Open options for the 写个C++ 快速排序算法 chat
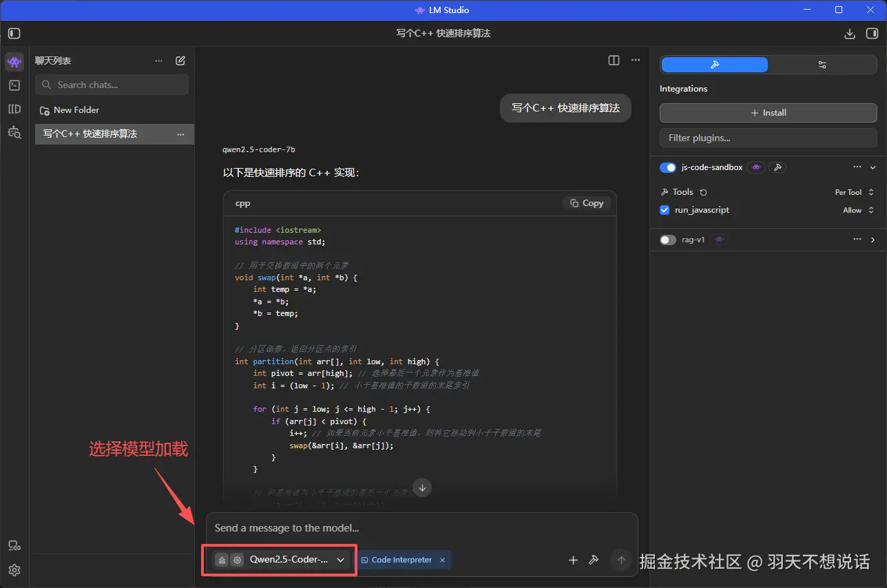This screenshot has height=588, width=887. tap(180, 134)
